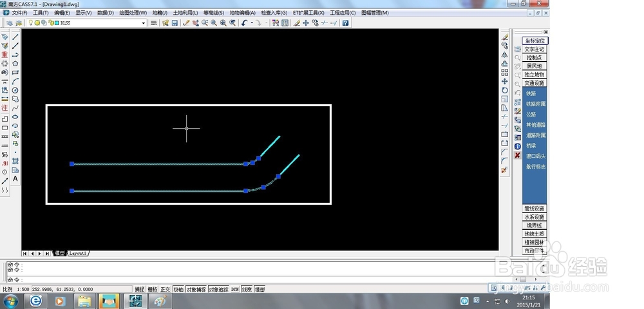Screen dimensions: 644x309
Task: Expand the 境界线 panel section
Action: tap(535, 225)
